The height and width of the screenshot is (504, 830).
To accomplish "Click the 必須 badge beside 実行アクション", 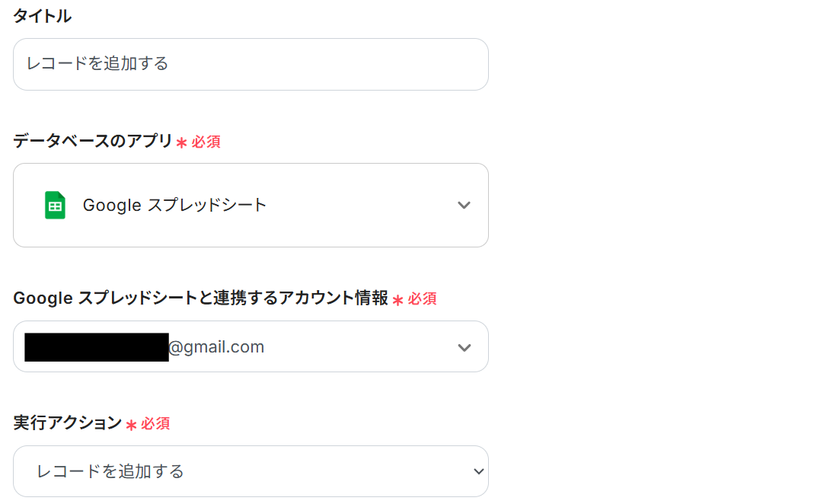I will pyautogui.click(x=155, y=423).
